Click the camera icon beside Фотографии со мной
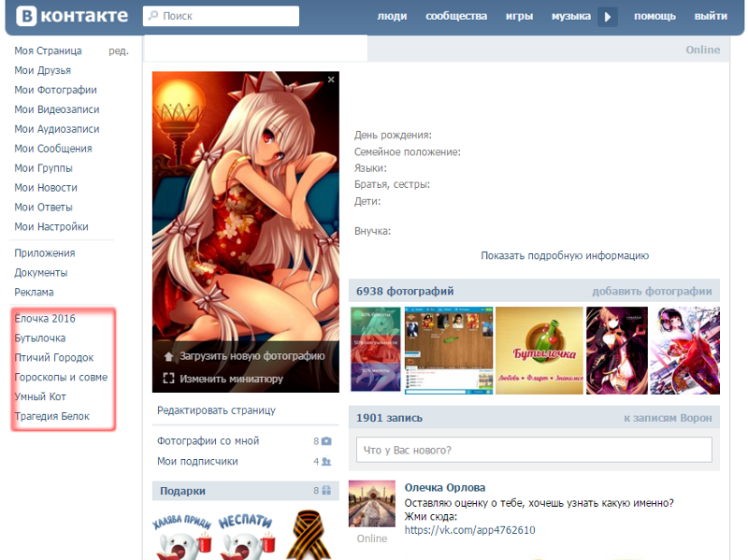The height and width of the screenshot is (560, 748). pos(326,441)
